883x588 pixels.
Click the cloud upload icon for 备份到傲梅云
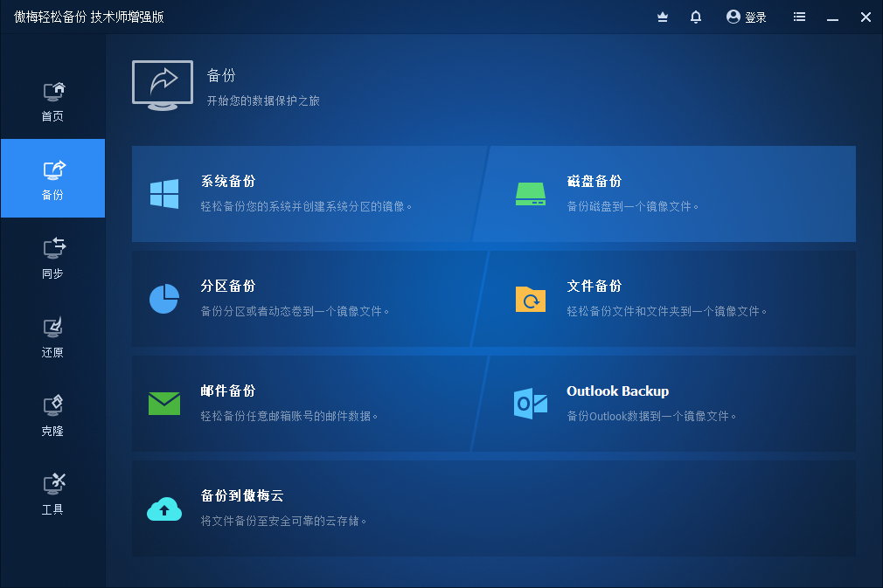pos(164,508)
